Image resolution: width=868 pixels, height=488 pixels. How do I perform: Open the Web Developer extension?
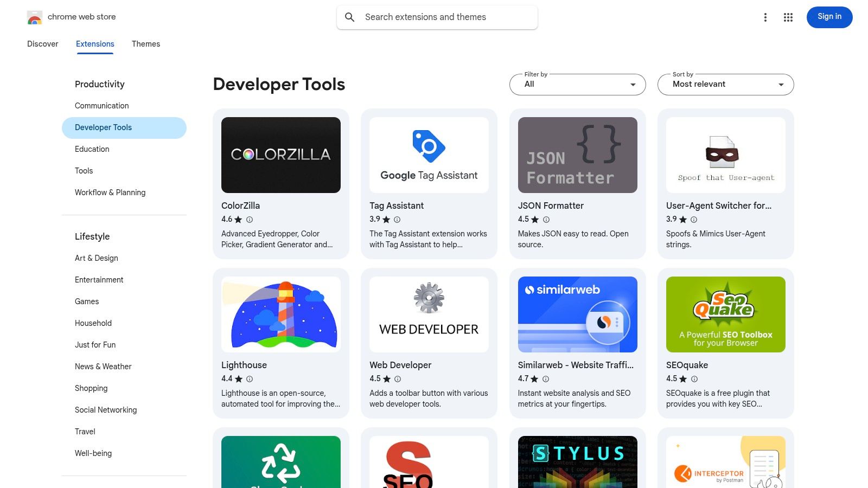[429, 342]
